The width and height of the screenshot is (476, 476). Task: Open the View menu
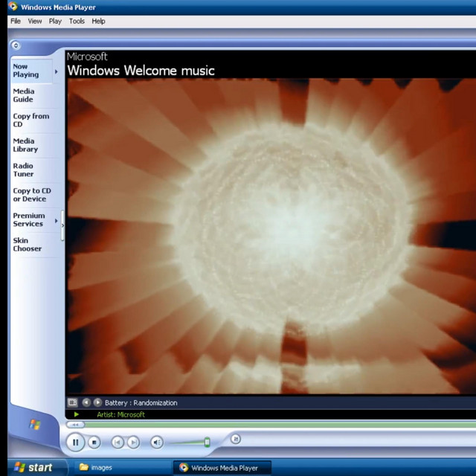[x=35, y=22]
